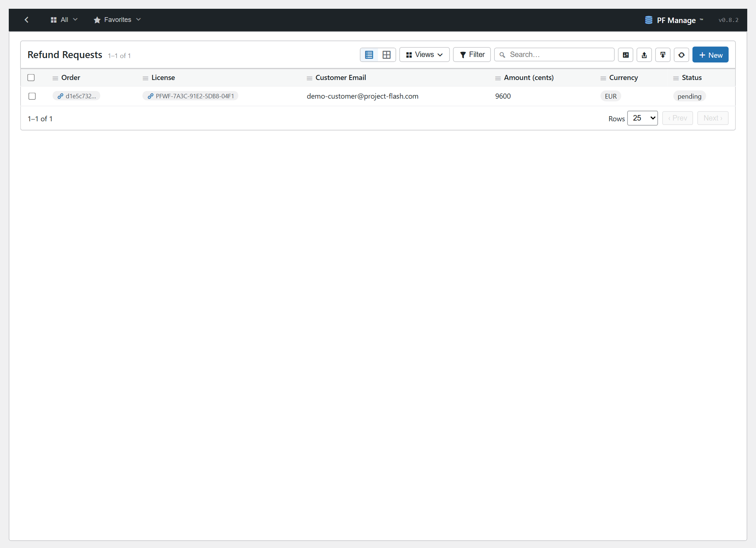The image size is (756, 548).
Task: Click the export upload icon button
Action: point(644,55)
